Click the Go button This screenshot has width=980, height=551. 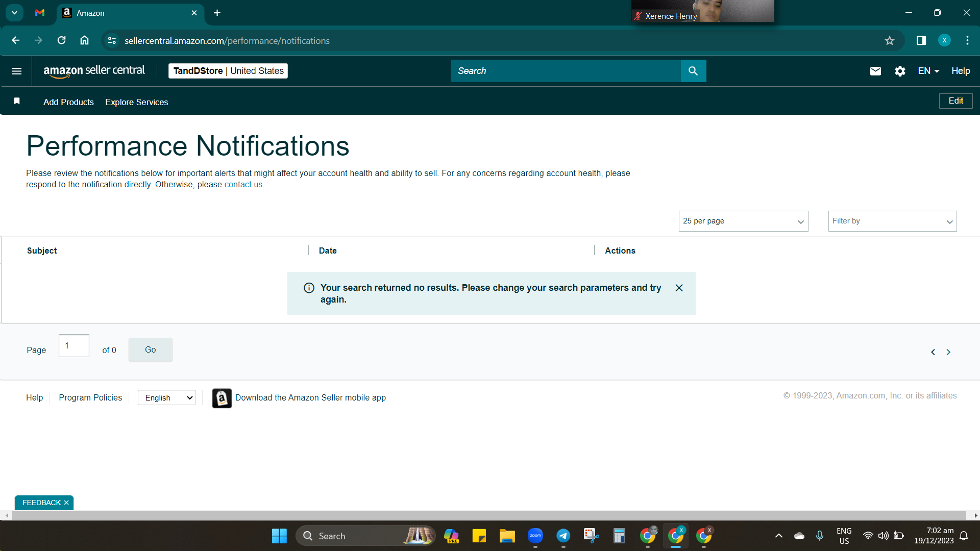(150, 349)
